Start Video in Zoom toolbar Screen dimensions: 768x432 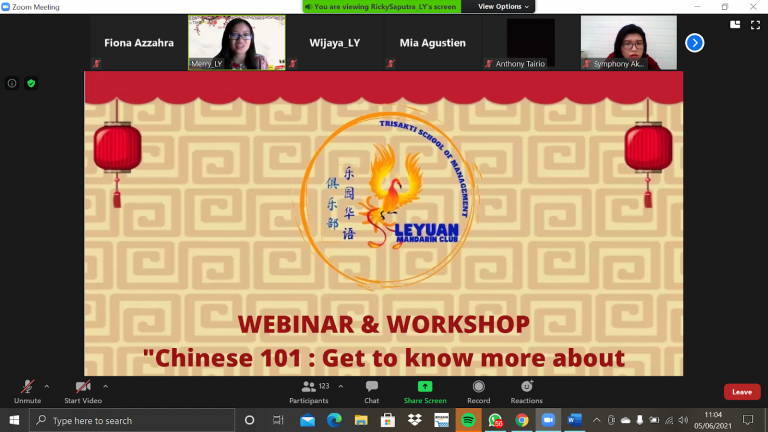83,392
